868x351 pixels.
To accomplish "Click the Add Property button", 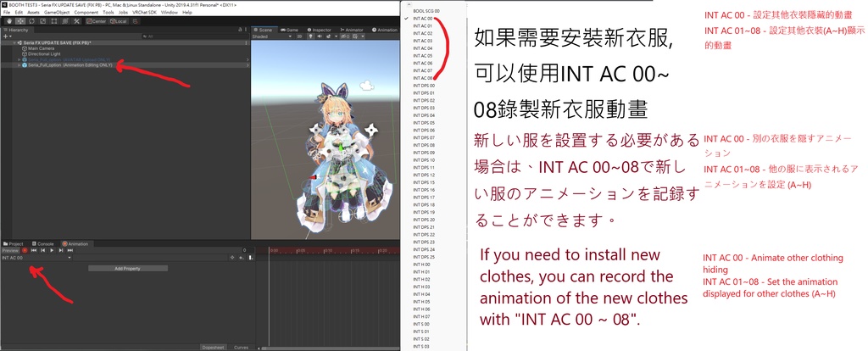I will coord(128,269).
